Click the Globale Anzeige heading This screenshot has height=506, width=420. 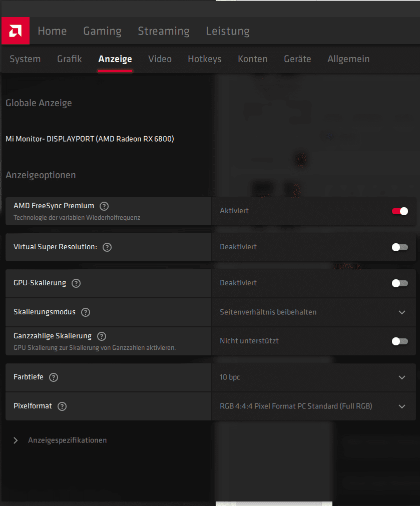tap(39, 103)
